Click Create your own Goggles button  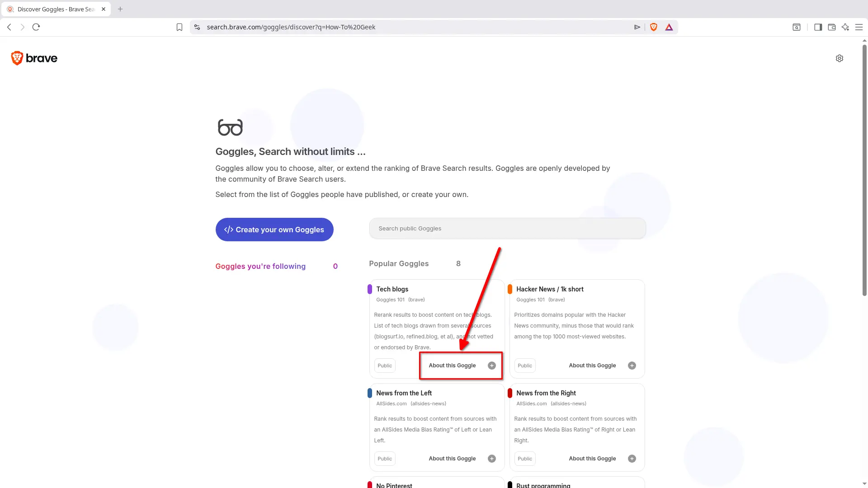tap(274, 230)
